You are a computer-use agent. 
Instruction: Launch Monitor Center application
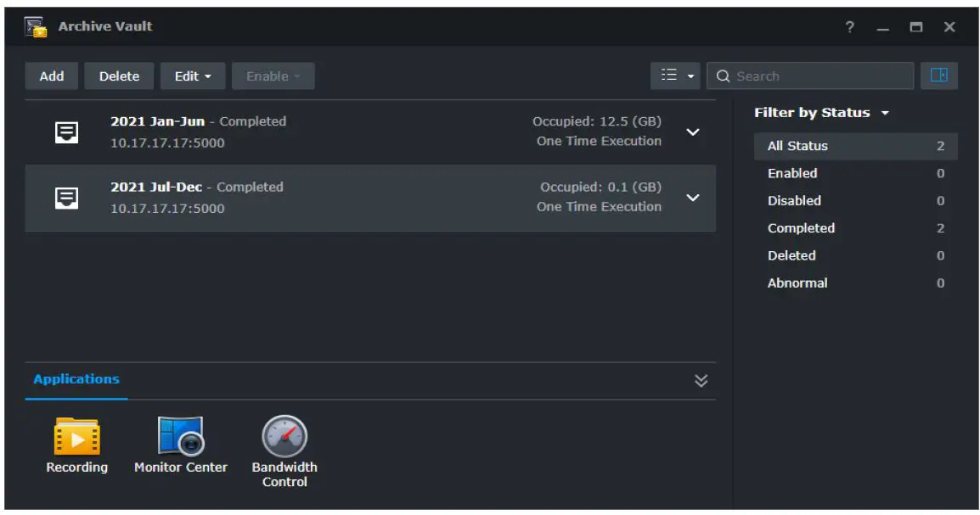pyautogui.click(x=180, y=437)
